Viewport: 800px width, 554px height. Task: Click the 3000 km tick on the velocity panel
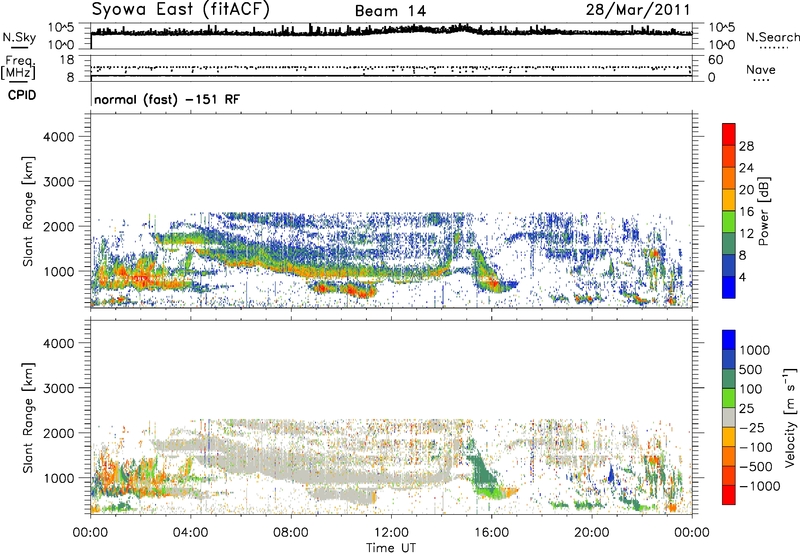click(59, 388)
